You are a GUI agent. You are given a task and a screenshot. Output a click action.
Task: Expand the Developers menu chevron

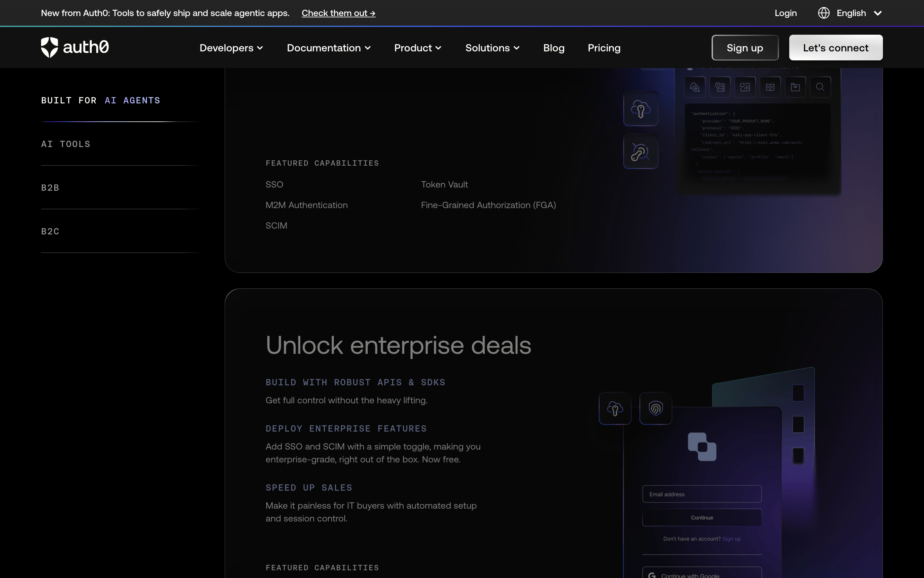point(260,48)
